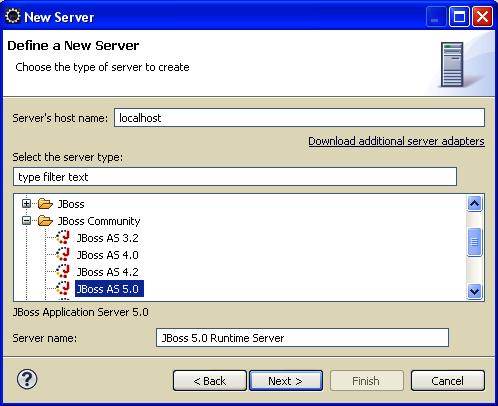Select the JBoss tree label

[71, 204]
